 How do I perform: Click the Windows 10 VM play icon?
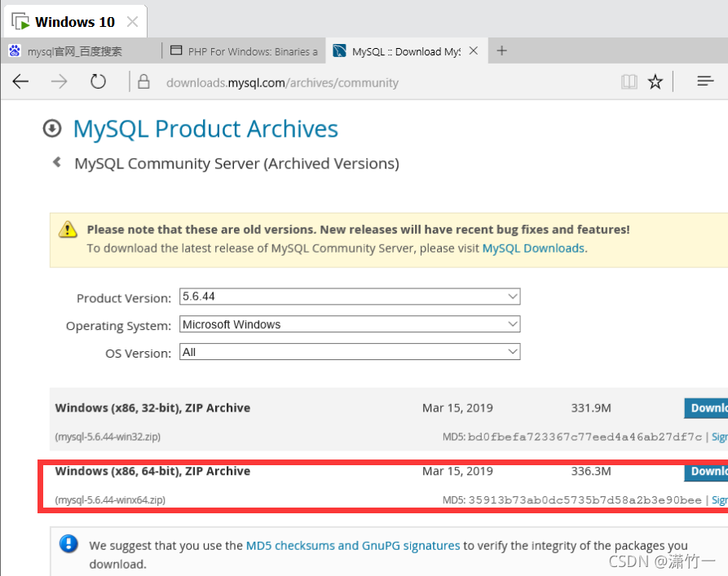coord(20,22)
